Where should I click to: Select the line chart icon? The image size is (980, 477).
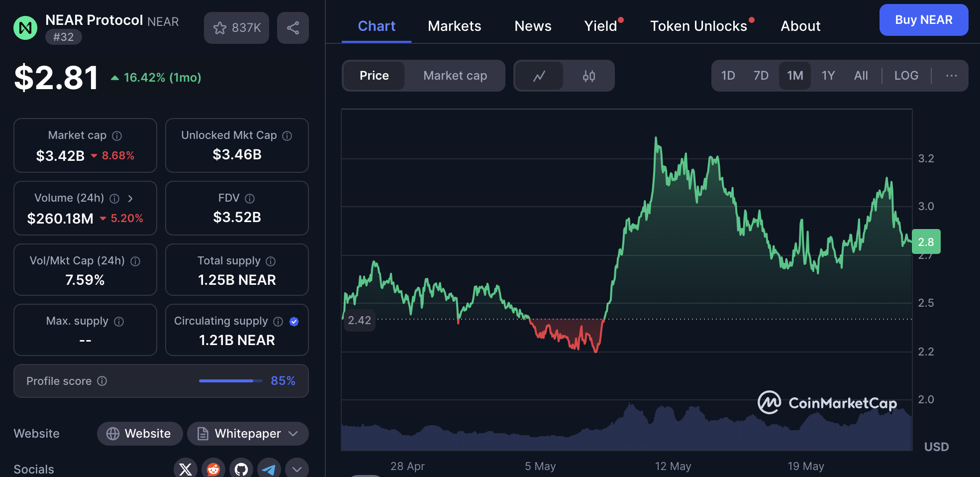[x=539, y=76]
